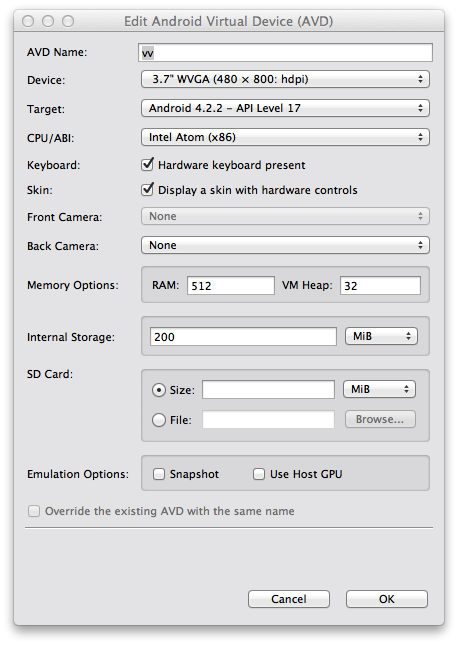Click the SD Card: label

pyautogui.click(x=50, y=374)
